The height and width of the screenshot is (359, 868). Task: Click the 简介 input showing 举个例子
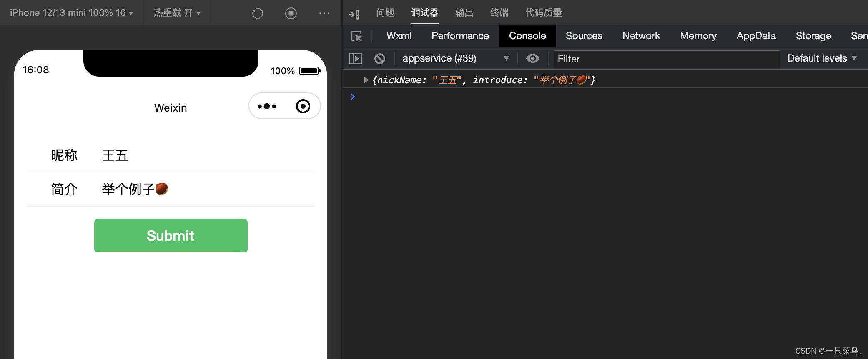208,189
